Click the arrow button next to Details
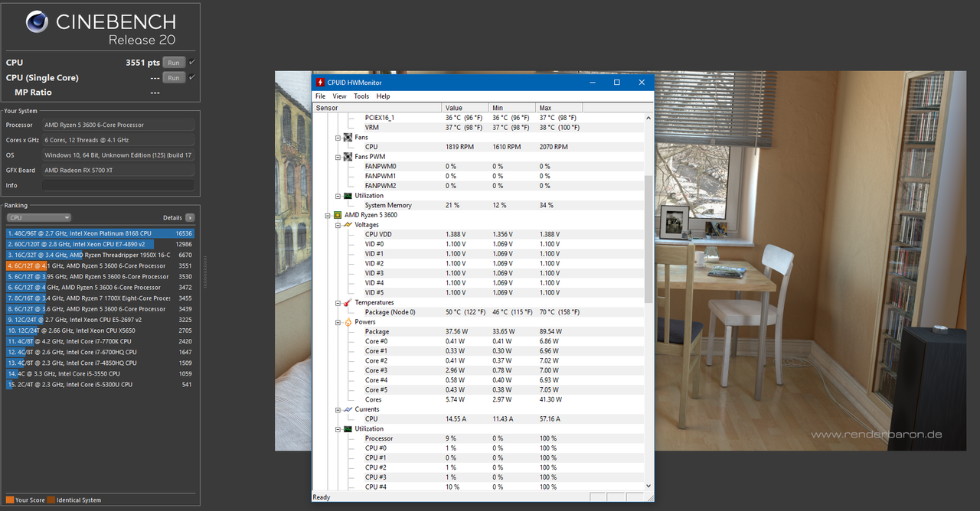Viewport: 980px width, 511px height. tap(190, 217)
